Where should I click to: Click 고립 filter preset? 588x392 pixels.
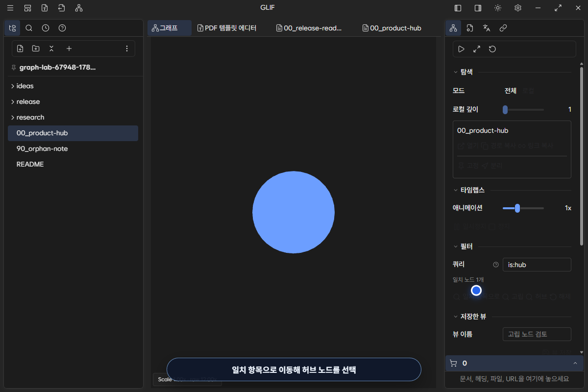tap(513, 297)
